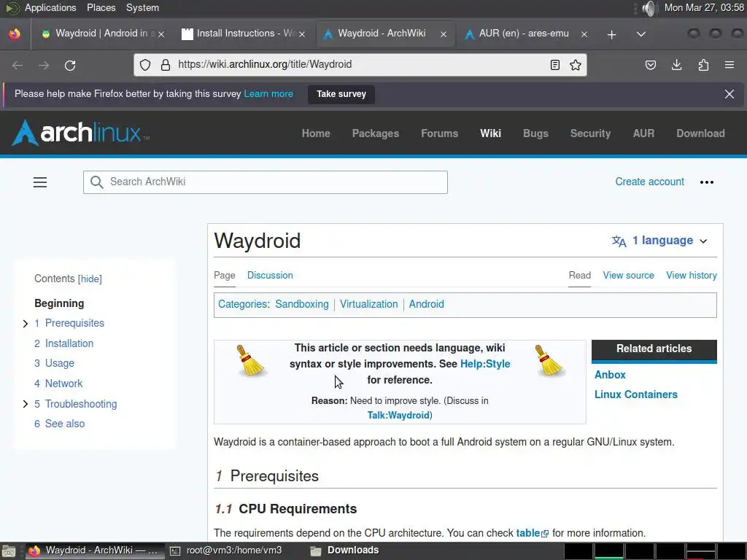Open the Discussion page tab
This screenshot has height=560, width=747.
pos(270,275)
